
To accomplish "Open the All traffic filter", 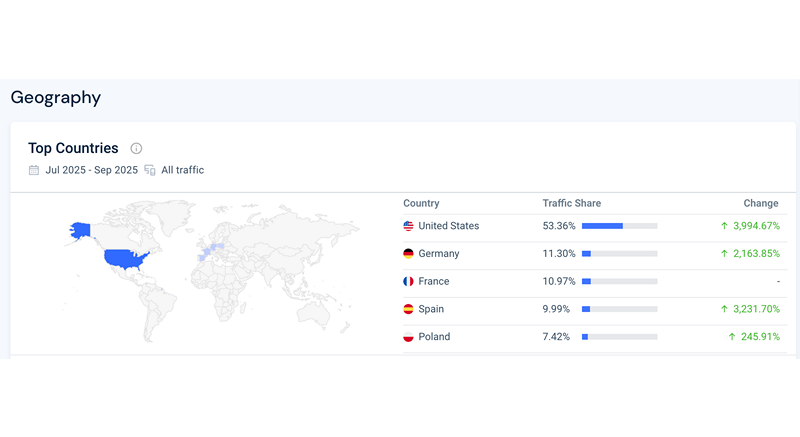I will click(x=182, y=170).
